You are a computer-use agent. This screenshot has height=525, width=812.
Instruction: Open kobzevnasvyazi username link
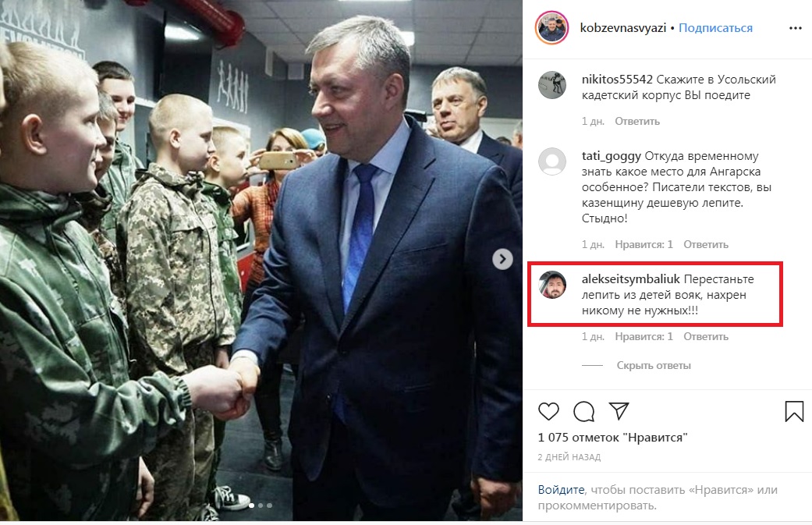(623, 28)
